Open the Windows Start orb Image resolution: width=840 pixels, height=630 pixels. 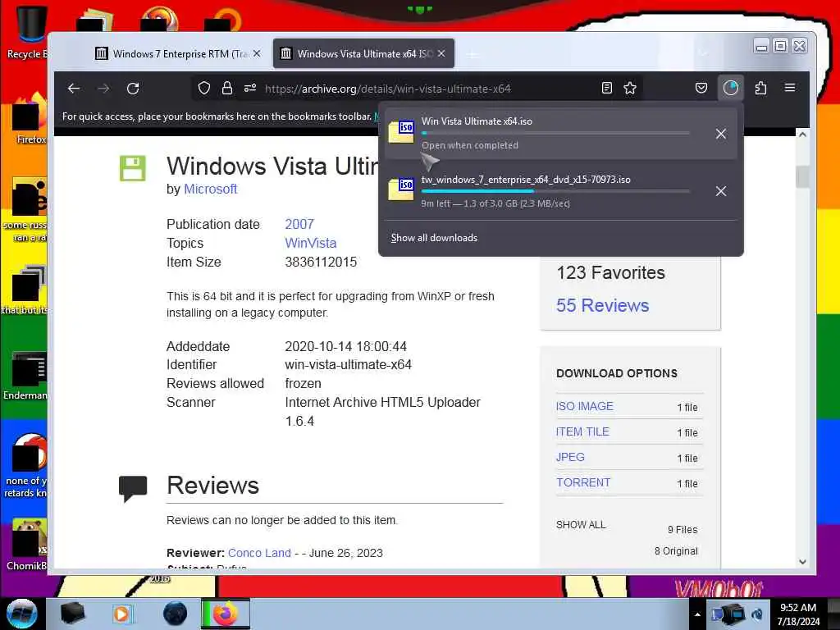point(21,614)
